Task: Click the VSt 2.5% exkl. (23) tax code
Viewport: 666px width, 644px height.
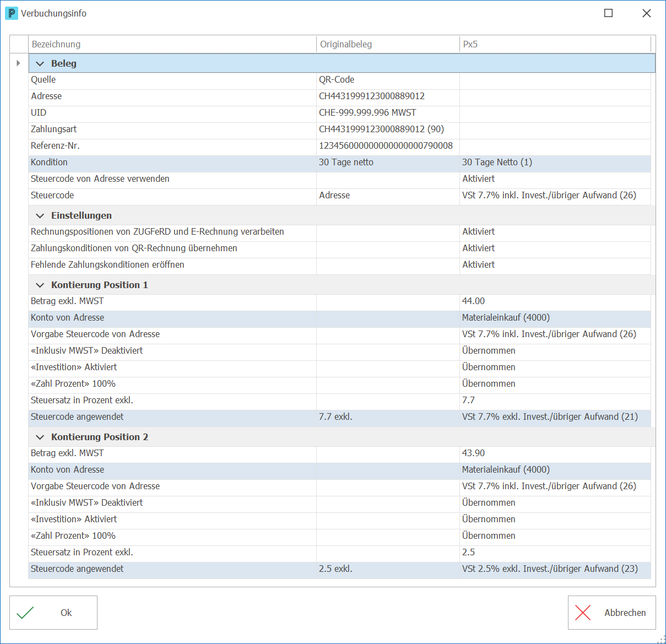Action: point(550,569)
